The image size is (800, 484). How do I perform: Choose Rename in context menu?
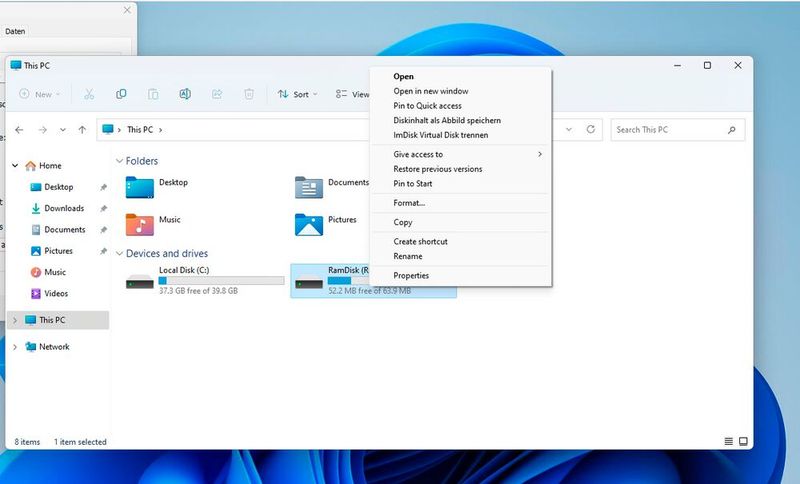point(408,257)
